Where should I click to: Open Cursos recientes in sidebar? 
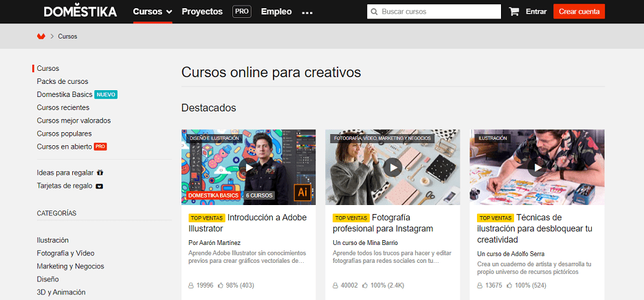point(63,107)
